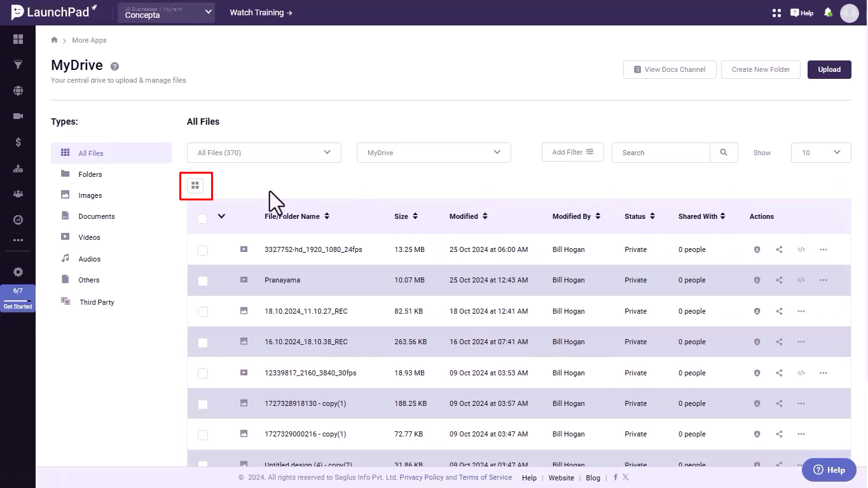Open user profile avatar
Image resolution: width=868 pixels, height=488 pixels.
pyautogui.click(x=850, y=13)
